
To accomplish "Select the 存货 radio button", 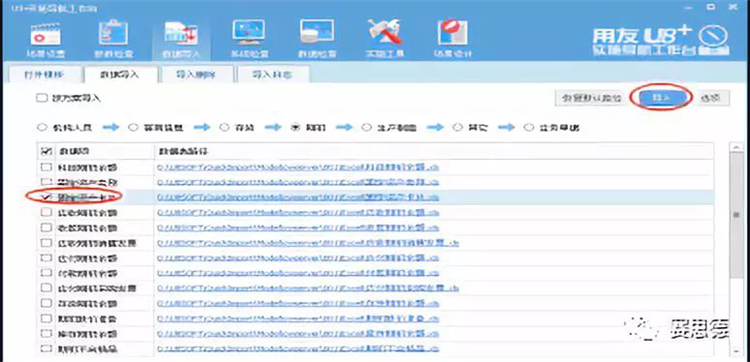I will pyautogui.click(x=224, y=128).
